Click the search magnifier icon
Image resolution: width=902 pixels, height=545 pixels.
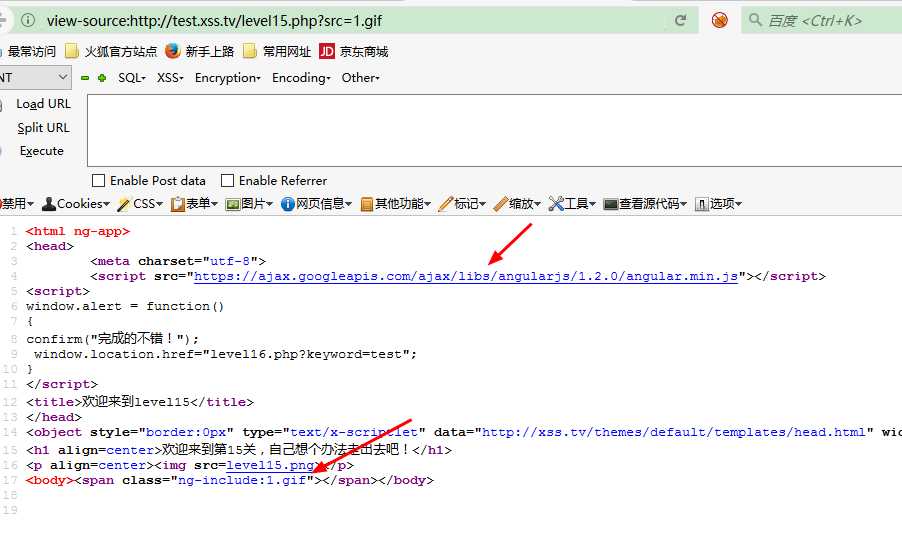755,20
